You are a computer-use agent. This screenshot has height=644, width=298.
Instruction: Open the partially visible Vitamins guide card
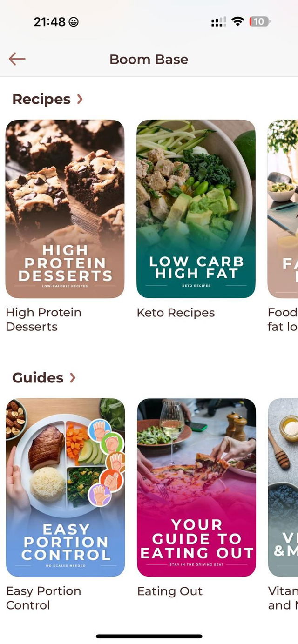tap(283, 488)
